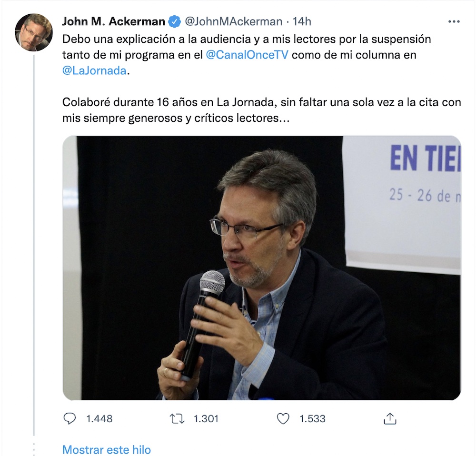Click Mostrar este hilo link
476x456 pixels.
coord(107,449)
